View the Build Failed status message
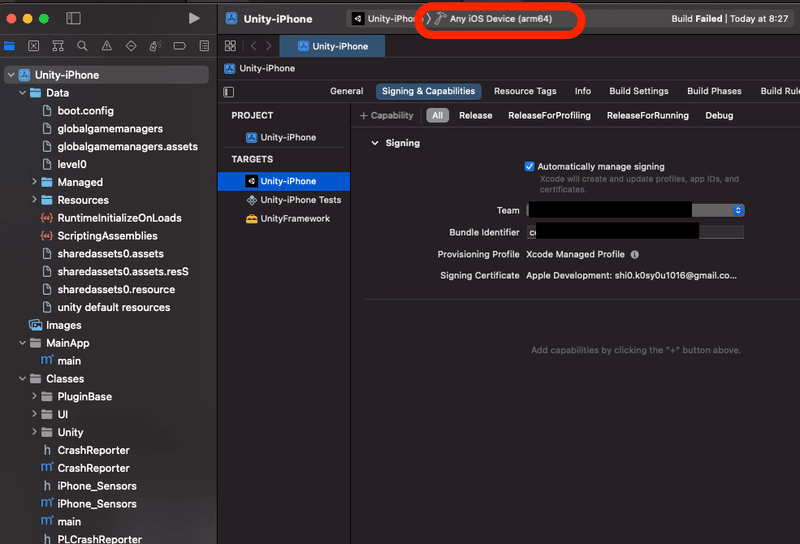800x544 pixels. pos(730,19)
